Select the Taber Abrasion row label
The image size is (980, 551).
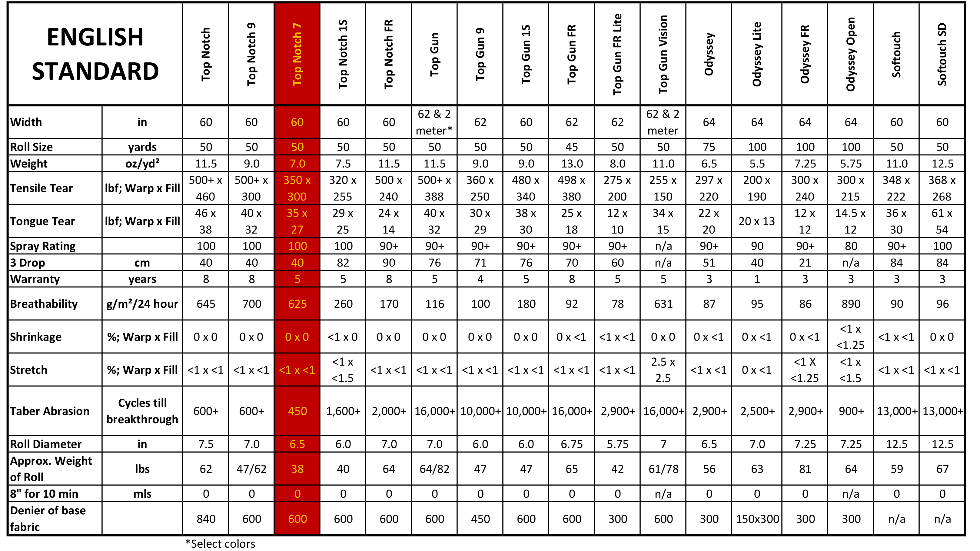(x=49, y=411)
